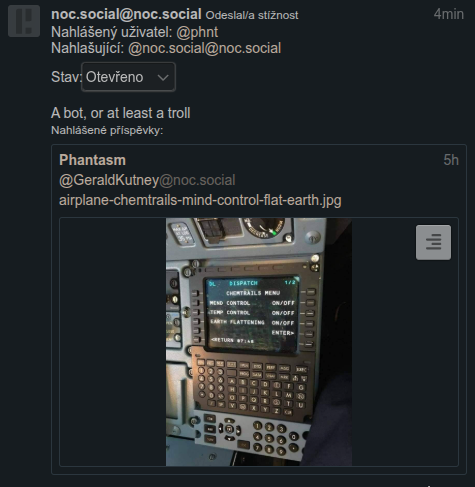The image size is (475, 487).
Task: Click the chevron arrow in the Otevřeno select
Action: click(163, 78)
